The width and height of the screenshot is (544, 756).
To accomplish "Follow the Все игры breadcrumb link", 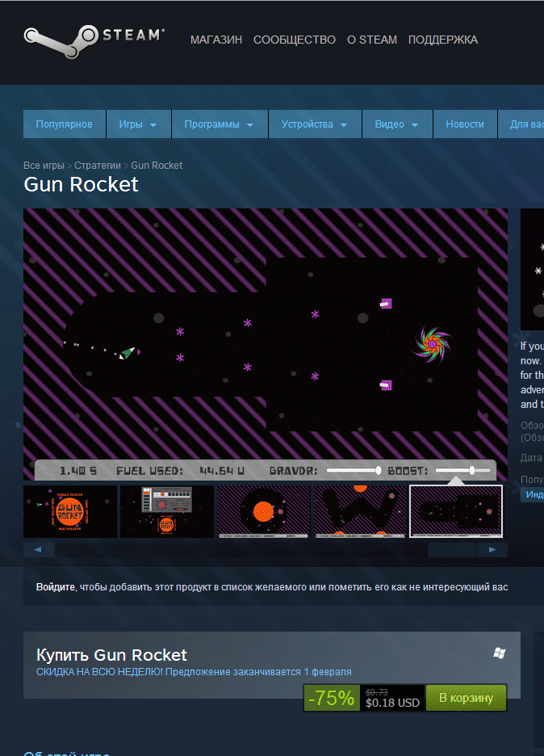I will (x=44, y=166).
